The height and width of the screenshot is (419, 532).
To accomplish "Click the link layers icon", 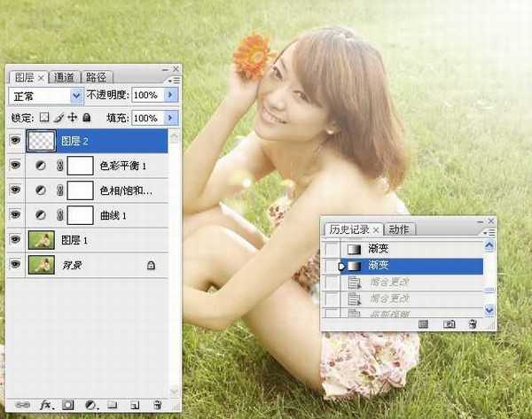I will pyautogui.click(x=21, y=405).
